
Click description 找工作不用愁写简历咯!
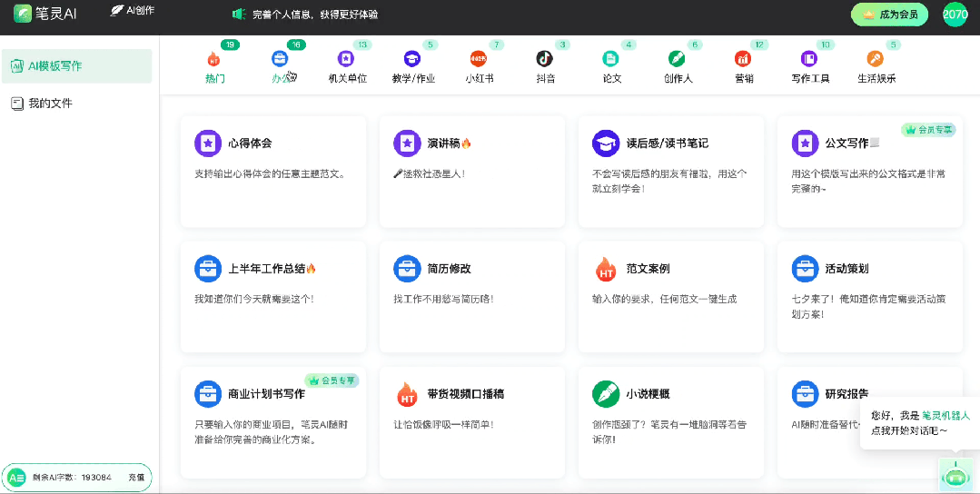pyautogui.click(x=444, y=299)
